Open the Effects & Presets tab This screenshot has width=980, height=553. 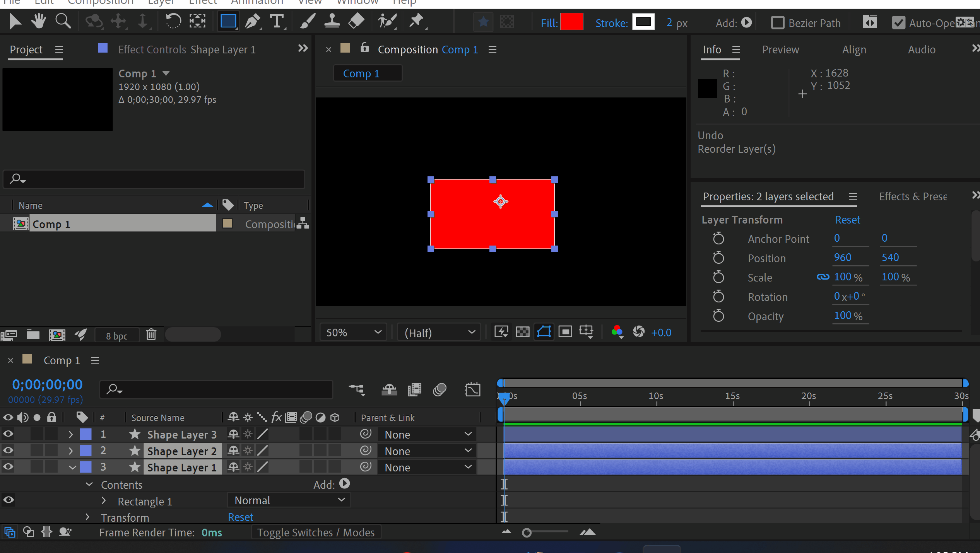[x=912, y=196]
